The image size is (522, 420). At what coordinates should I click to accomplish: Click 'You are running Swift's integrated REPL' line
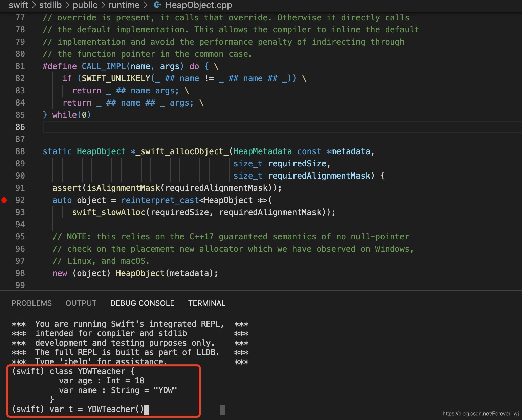(x=130, y=324)
